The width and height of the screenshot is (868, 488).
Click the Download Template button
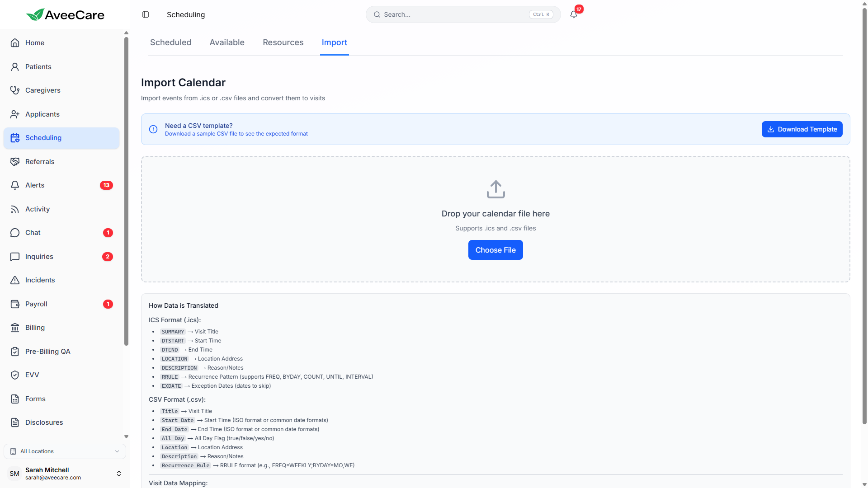(x=802, y=129)
